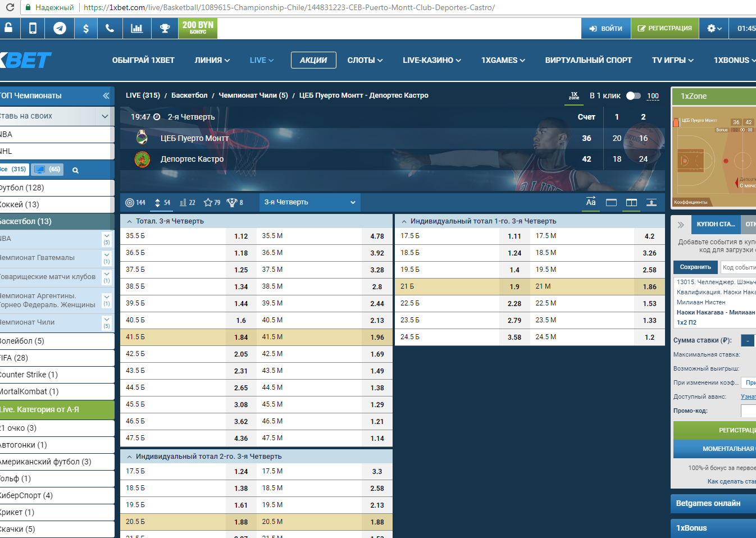Click the sidebar search magnifier icon
The width and height of the screenshot is (756, 538).
[75, 170]
